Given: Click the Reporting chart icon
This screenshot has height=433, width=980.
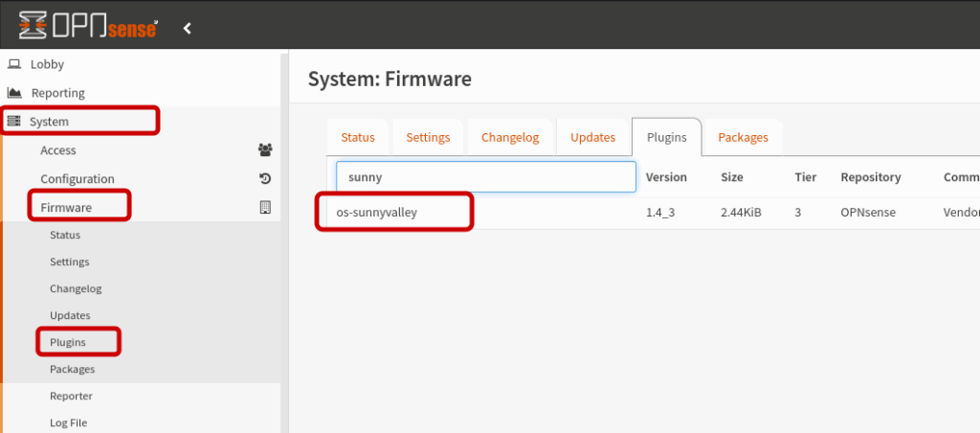Looking at the screenshot, I should [x=13, y=93].
